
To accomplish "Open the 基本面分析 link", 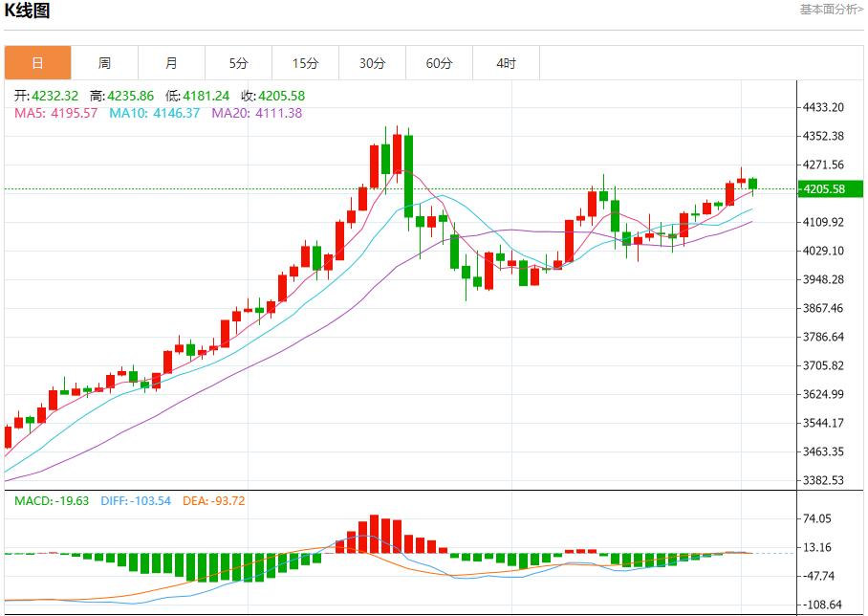I will pos(831,10).
